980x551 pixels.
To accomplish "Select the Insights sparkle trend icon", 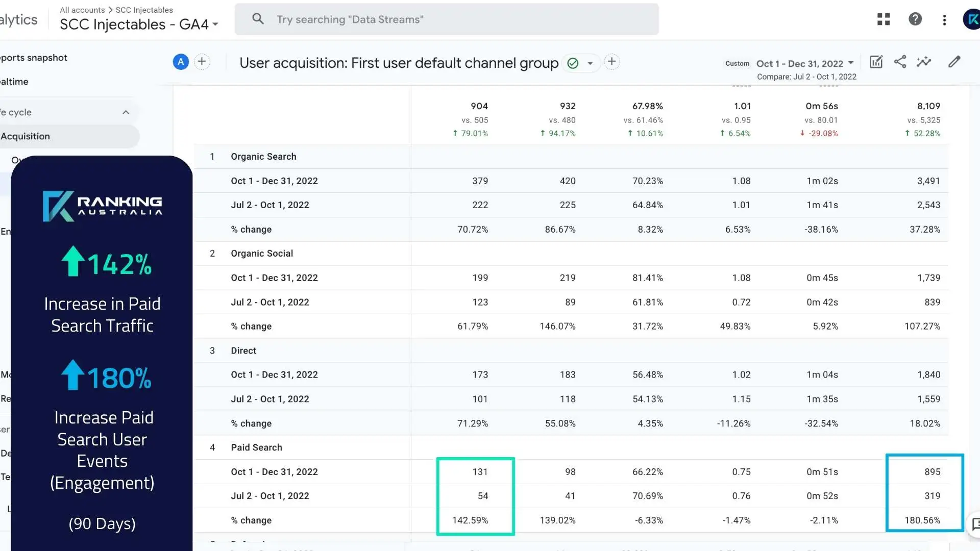I will tap(924, 62).
